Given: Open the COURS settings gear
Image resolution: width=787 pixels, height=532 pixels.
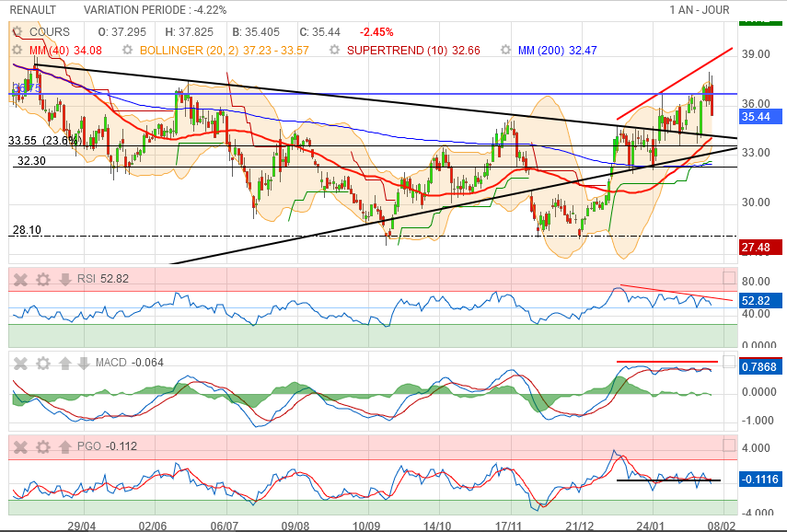Looking at the screenshot, I should (x=17, y=31).
